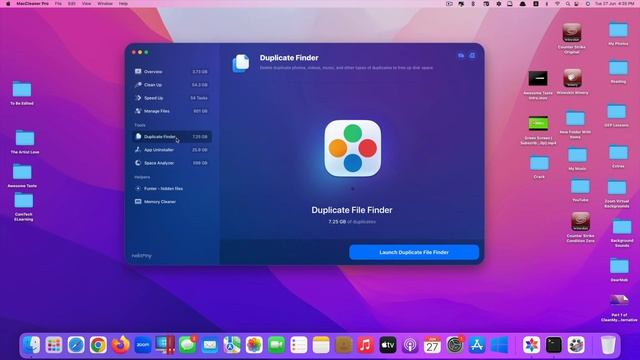Open the Edit menu
This screenshot has width=640, height=360.
tap(72, 4)
